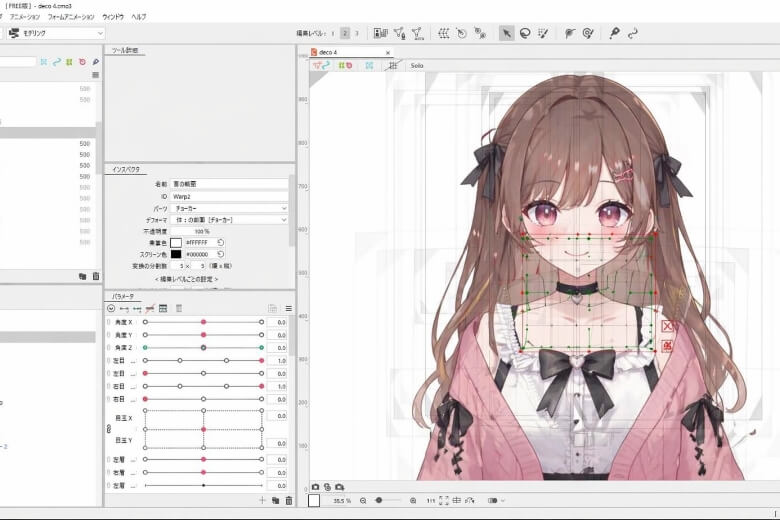Click the chain link icon beside 目玉 parameters
Viewport: 780px width, 520px height.
[x=109, y=428]
